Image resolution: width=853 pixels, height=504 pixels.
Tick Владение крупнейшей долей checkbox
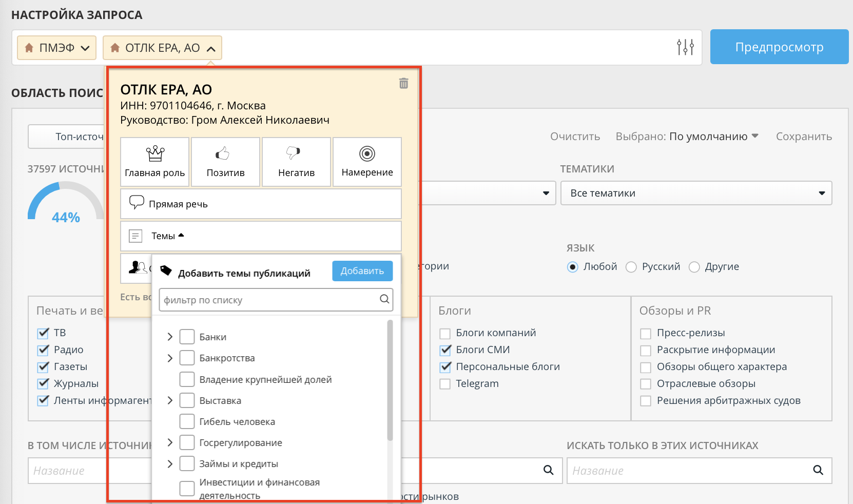coord(187,379)
